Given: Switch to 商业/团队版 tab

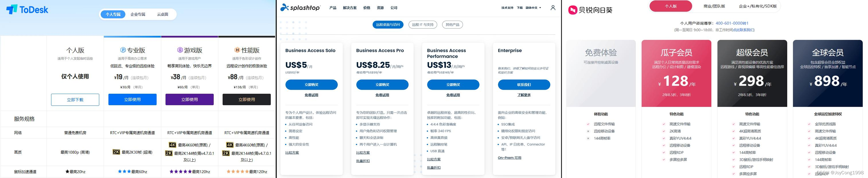Looking at the screenshot, I should (714, 6).
